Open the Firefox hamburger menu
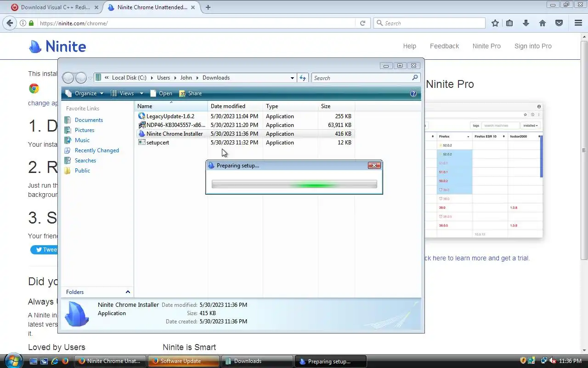Image resolution: width=588 pixels, height=368 pixels. 578,23
